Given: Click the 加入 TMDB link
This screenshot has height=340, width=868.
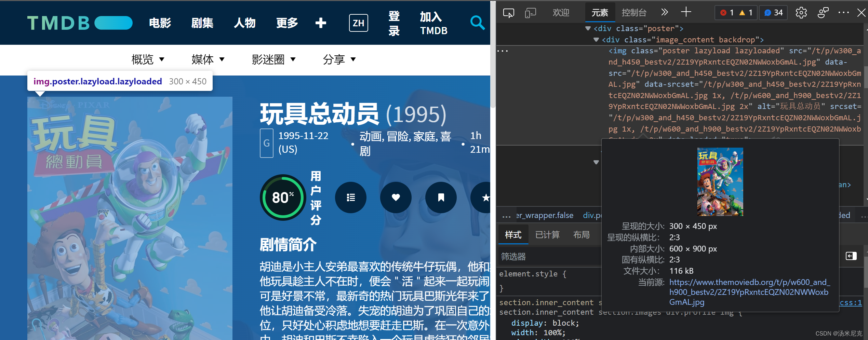Looking at the screenshot, I should point(433,23).
